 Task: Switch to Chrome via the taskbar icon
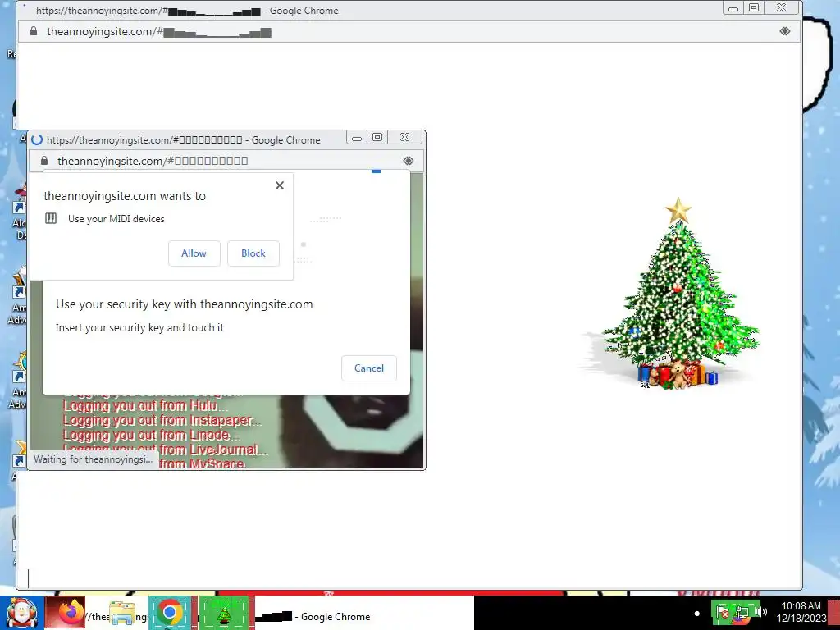point(170,612)
